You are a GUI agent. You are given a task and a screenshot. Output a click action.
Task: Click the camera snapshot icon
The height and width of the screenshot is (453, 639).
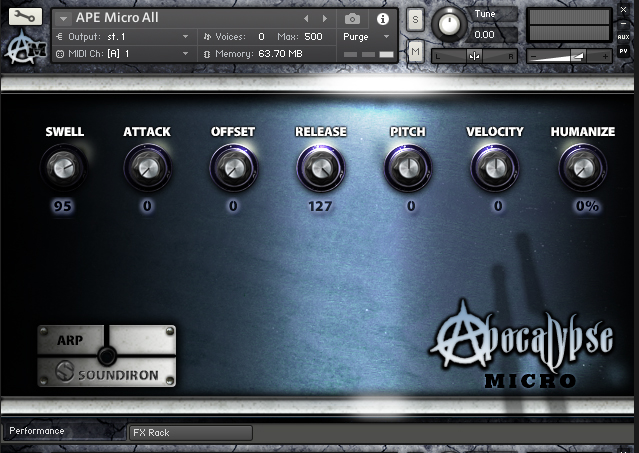point(352,18)
